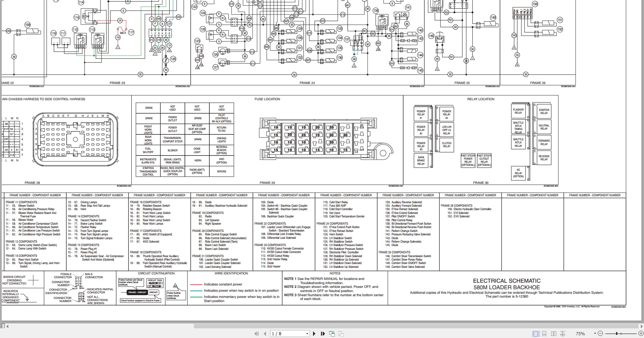Zoom out with the minus icon
Viewport: 644px width, 338px height.
click(x=600, y=334)
